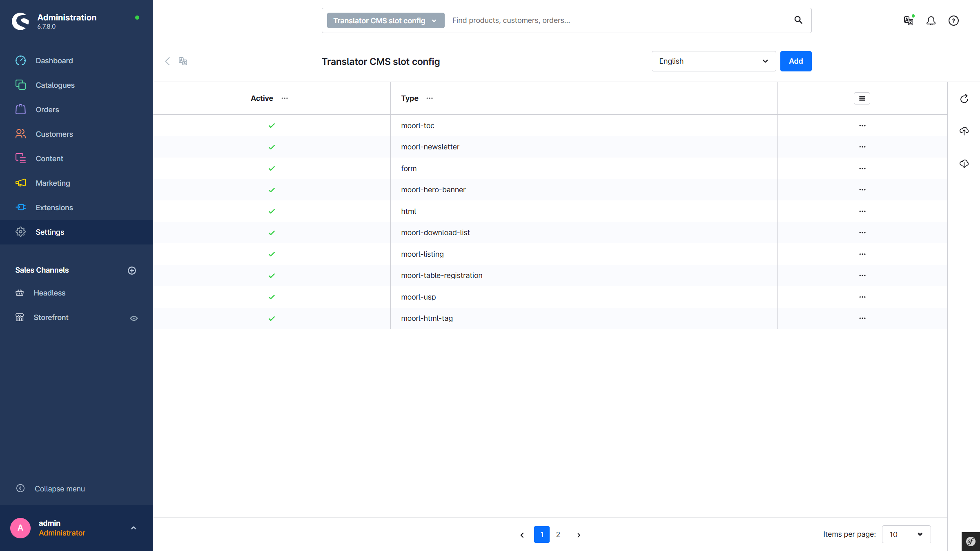Open the notifications bell
This screenshot has width=980, height=551.
[x=931, y=21]
